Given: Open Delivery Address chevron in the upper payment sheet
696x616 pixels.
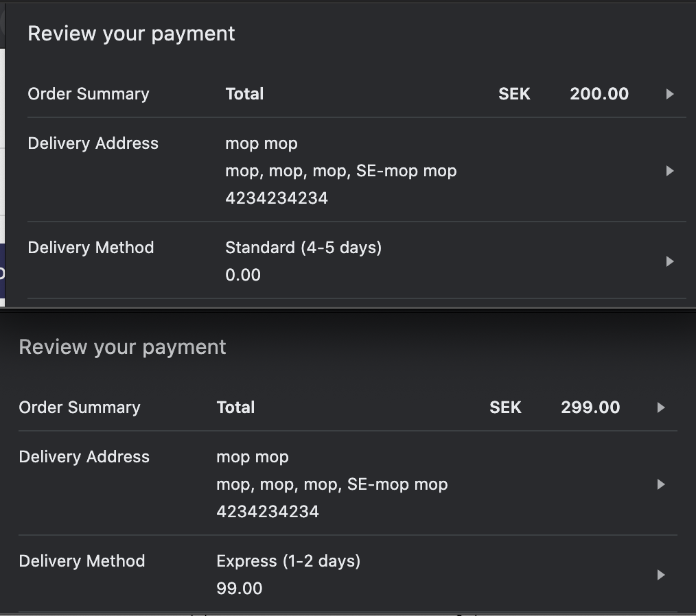Looking at the screenshot, I should click(x=670, y=171).
